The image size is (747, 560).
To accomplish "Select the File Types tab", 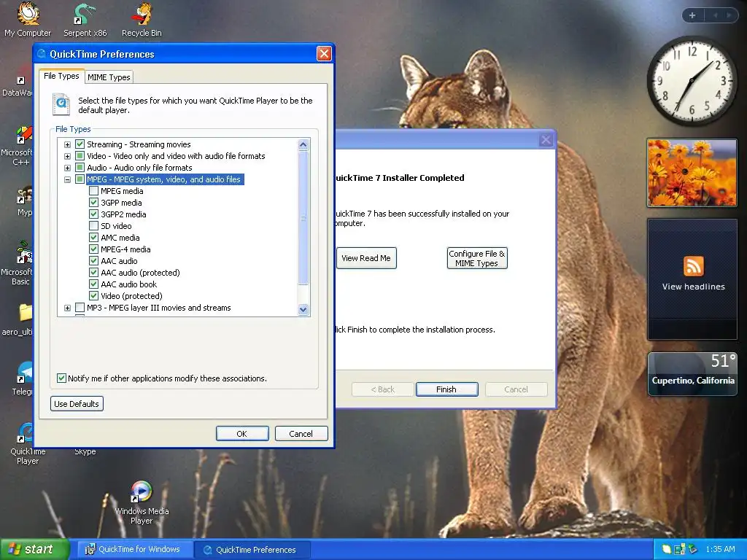I will [61, 76].
